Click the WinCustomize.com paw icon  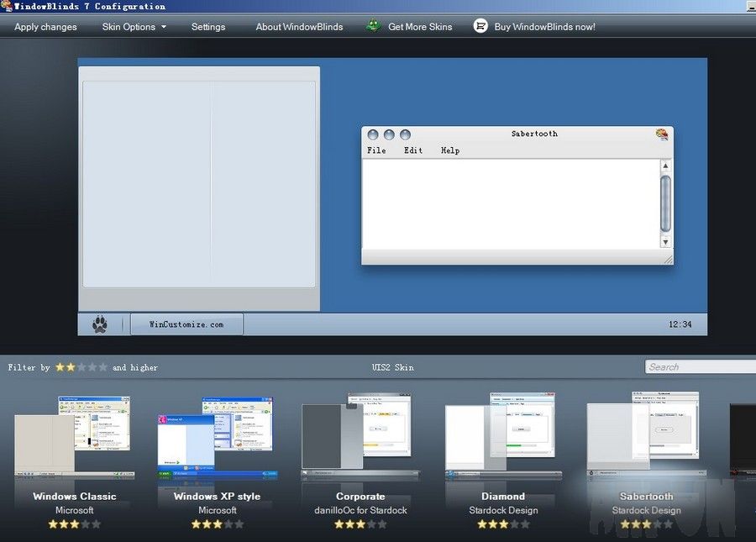click(100, 323)
